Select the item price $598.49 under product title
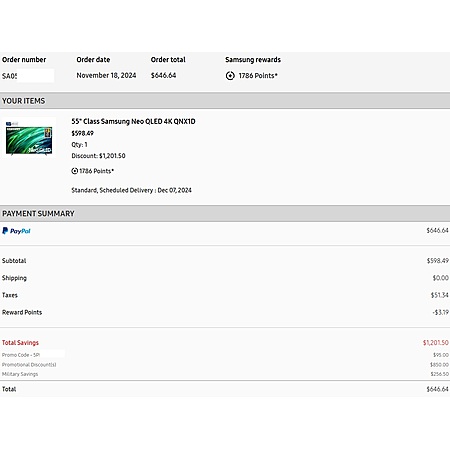Viewport: 450px width, 450px height. coord(82,133)
